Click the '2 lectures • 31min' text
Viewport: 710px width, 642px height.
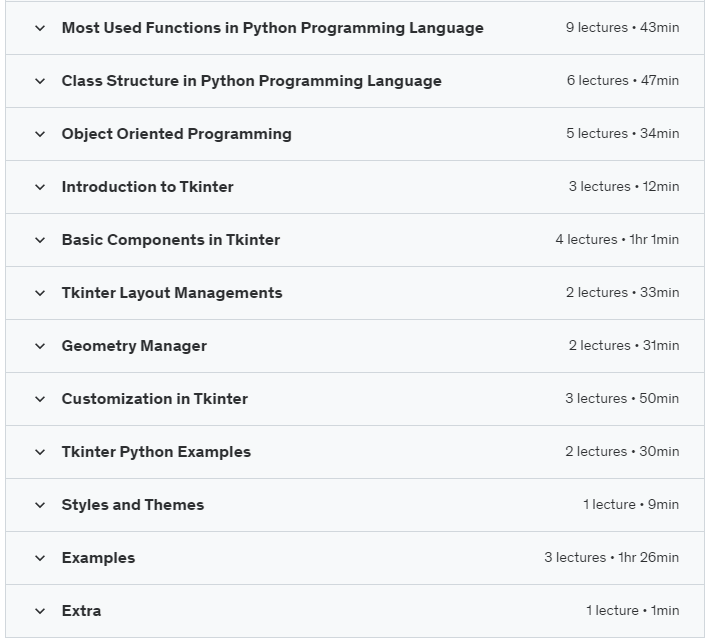[624, 345]
